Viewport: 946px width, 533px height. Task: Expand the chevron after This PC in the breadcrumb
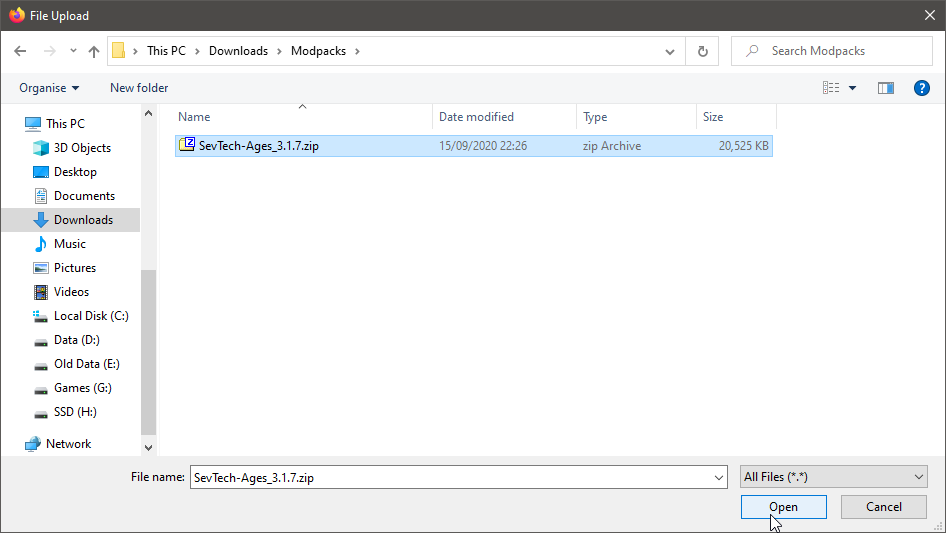pos(197,51)
